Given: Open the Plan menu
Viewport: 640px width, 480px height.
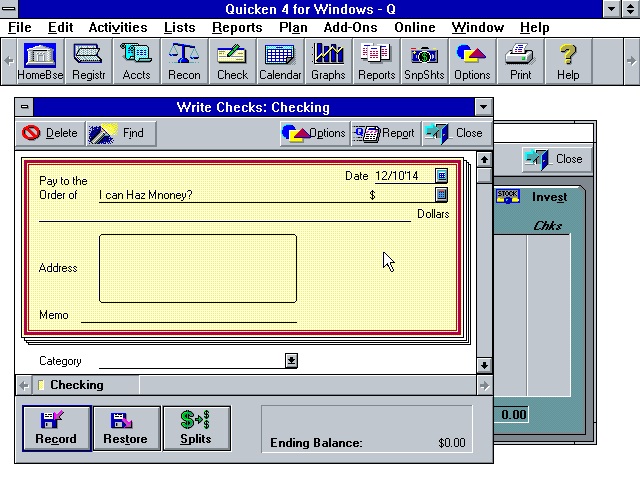Looking at the screenshot, I should coord(293,27).
